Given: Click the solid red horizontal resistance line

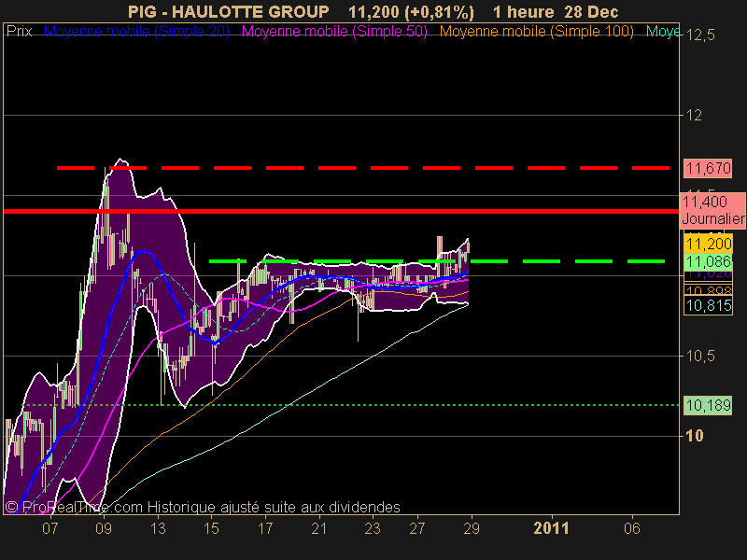Looking at the screenshot, I should click(341, 211).
